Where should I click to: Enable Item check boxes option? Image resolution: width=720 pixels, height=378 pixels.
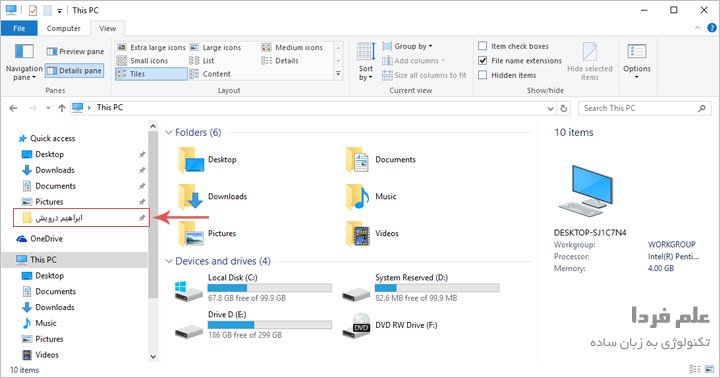tap(483, 46)
